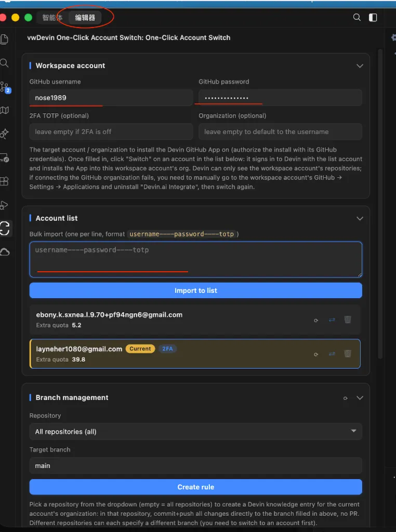Open the Search icon in activity bar

point(4,63)
